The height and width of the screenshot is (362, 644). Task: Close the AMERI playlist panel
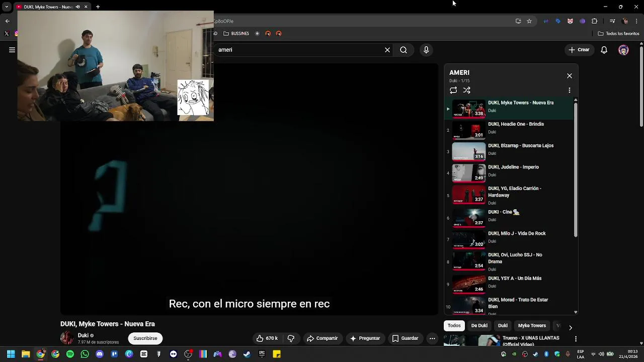[x=570, y=76]
